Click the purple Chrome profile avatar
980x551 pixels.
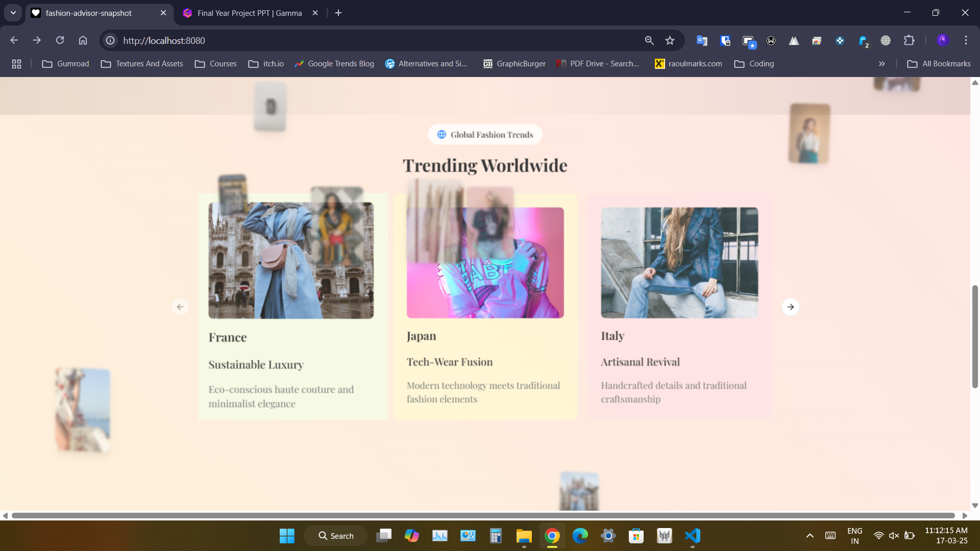(943, 40)
